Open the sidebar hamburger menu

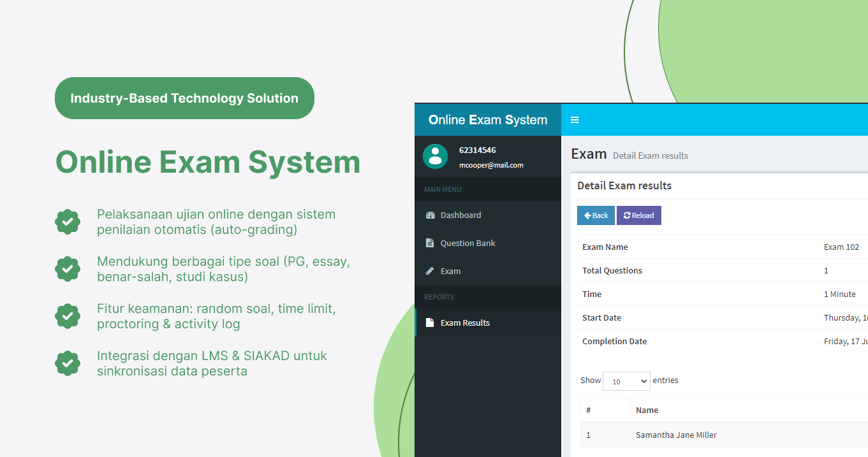coord(575,120)
